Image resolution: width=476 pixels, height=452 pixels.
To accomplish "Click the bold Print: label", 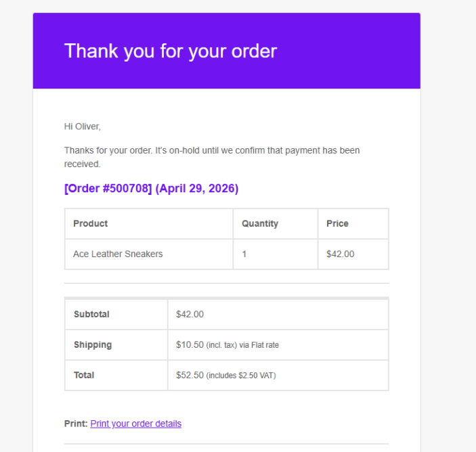I will [76, 424].
